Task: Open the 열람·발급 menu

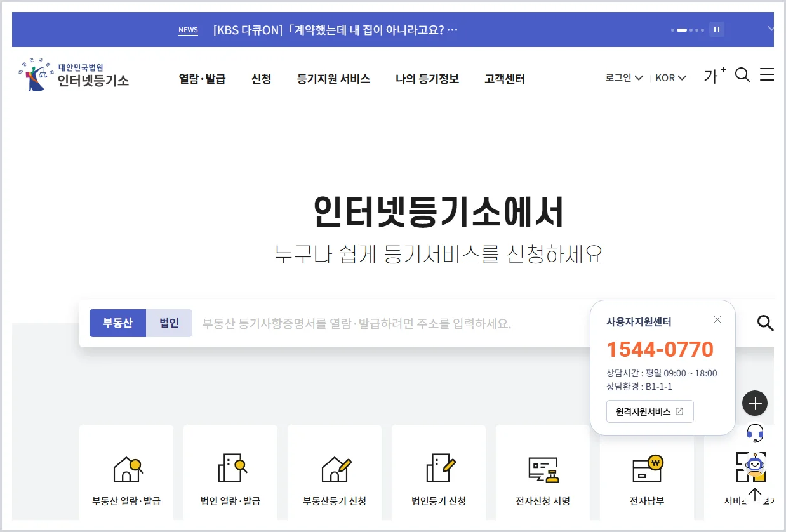Action: click(x=202, y=79)
